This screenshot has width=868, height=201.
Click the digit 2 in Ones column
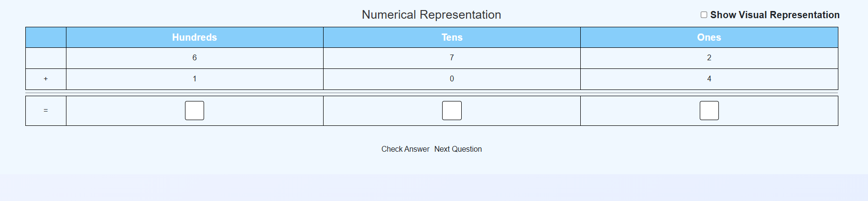tap(709, 57)
